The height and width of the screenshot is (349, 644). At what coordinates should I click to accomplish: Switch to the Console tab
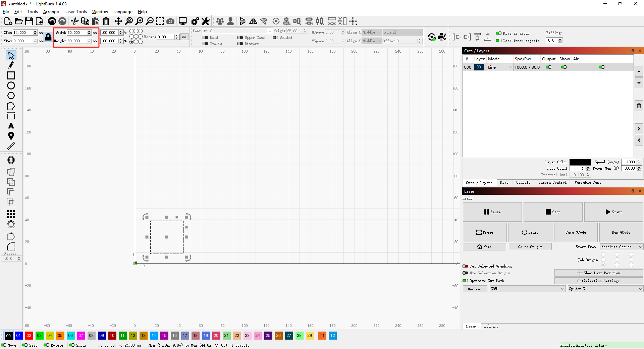[523, 183]
